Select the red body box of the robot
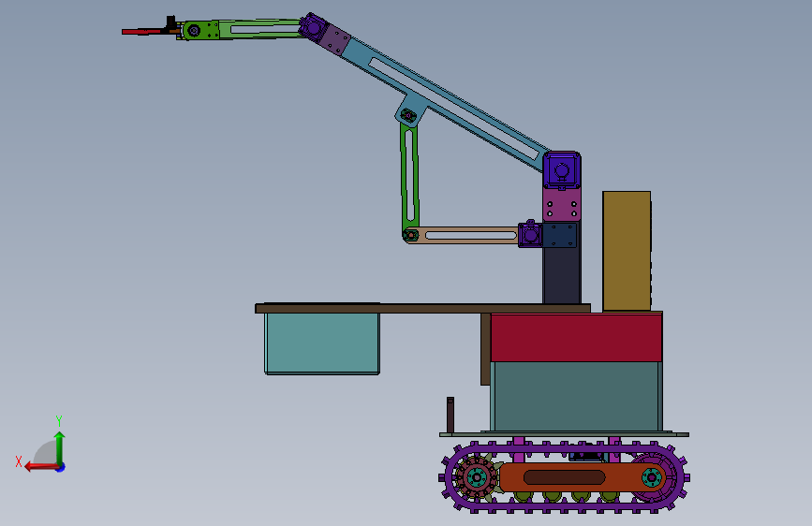Image resolution: width=812 pixels, height=526 pixels. coord(576,338)
